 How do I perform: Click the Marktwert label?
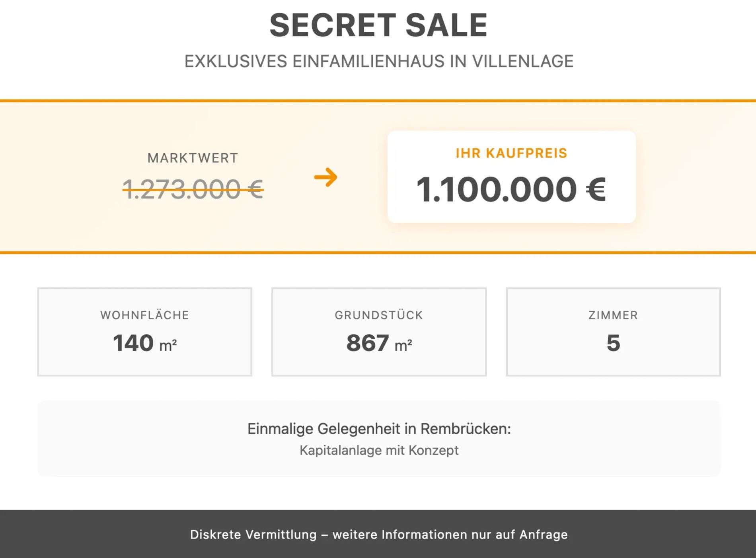[193, 158]
